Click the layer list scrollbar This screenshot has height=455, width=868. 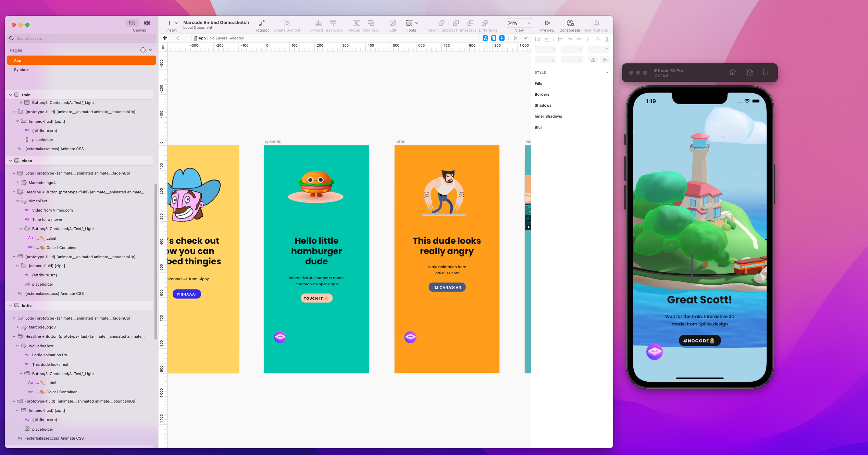point(156,262)
